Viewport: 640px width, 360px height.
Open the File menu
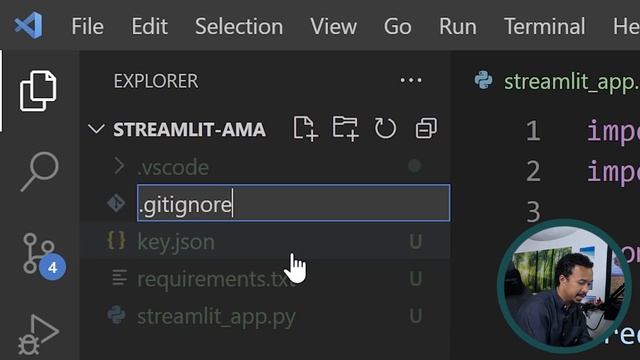coord(87,27)
